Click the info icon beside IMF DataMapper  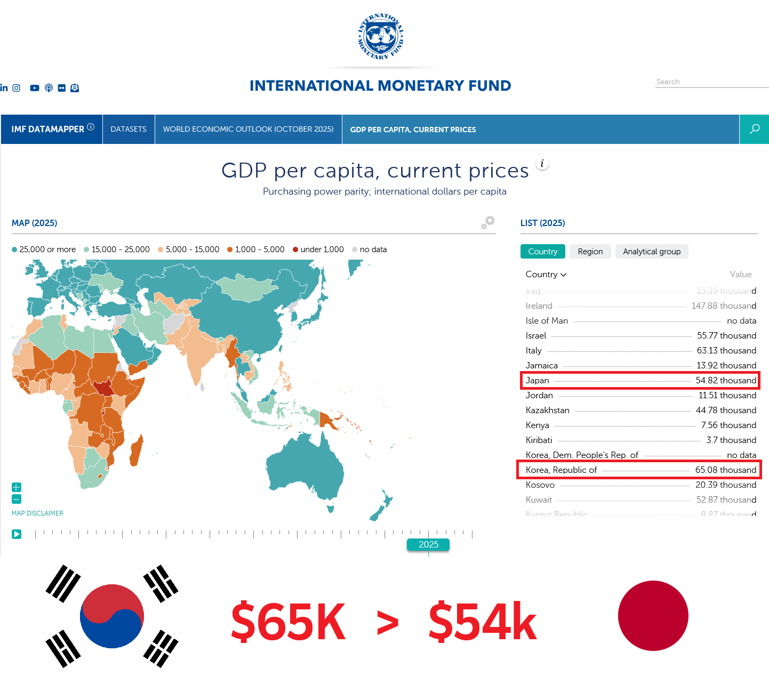[x=91, y=127]
